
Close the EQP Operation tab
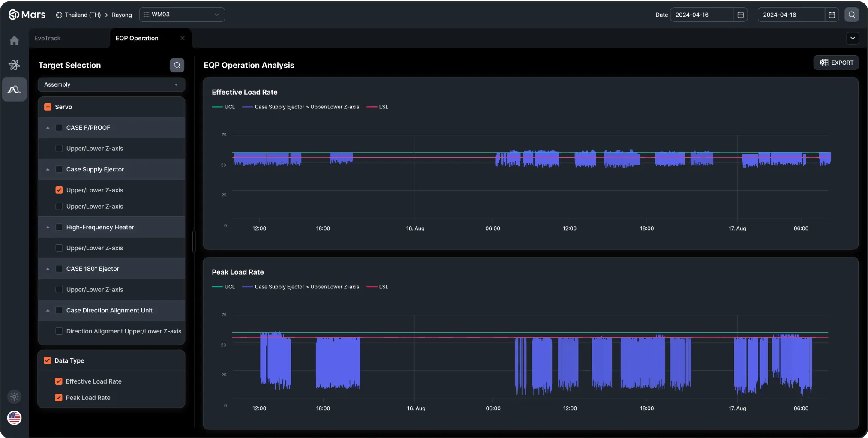click(182, 38)
